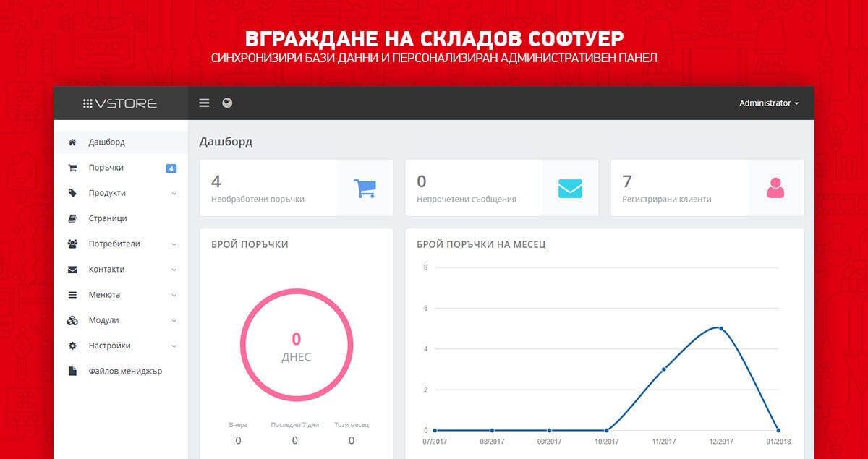Click the home icon beside Дашборд
Viewport: 868px width, 459px height.
point(72,142)
